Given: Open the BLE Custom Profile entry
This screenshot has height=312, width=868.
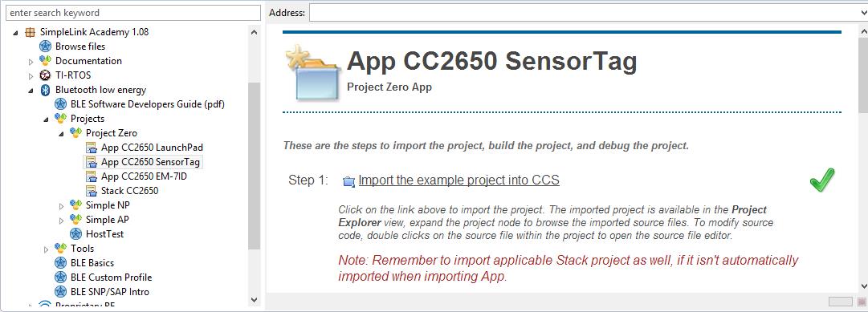Looking at the screenshot, I should tap(112, 278).
